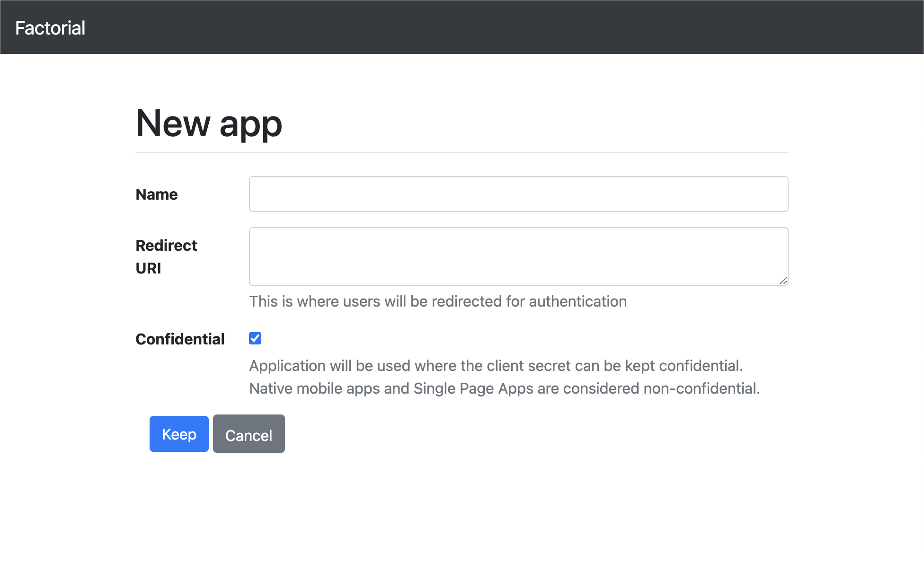The width and height of the screenshot is (924, 564).
Task: Select the New app page heading
Action: pyautogui.click(x=208, y=123)
